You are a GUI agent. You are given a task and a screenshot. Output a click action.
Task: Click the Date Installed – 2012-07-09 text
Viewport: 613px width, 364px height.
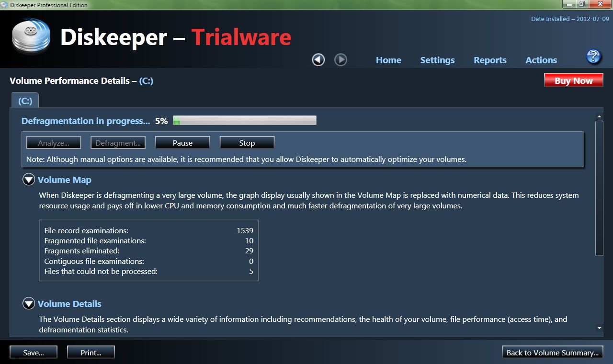click(570, 19)
